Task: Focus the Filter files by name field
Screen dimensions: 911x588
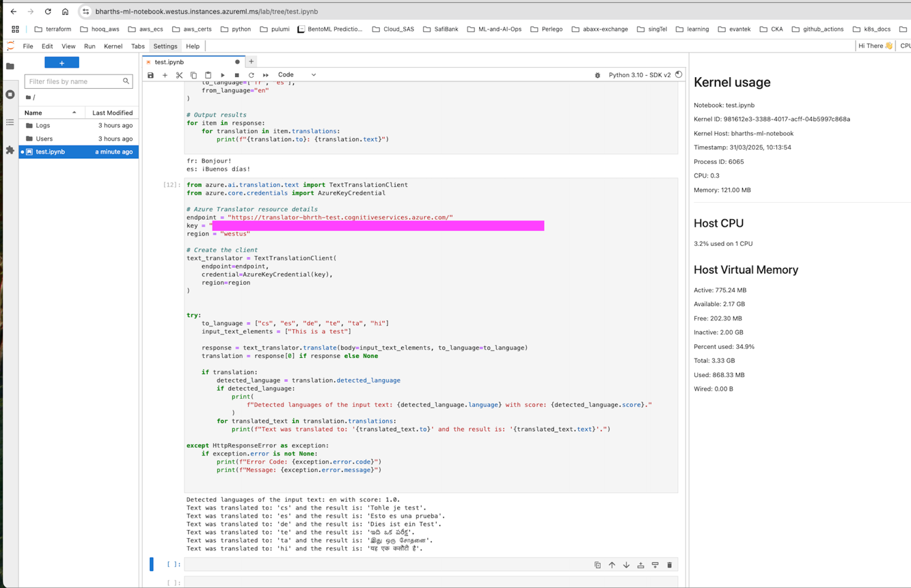Action: [x=78, y=81]
